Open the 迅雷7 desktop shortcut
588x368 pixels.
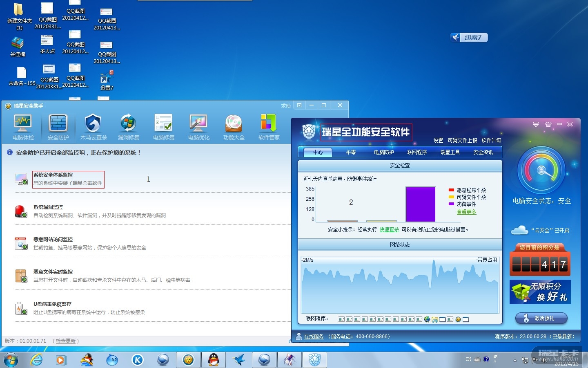[x=107, y=81]
